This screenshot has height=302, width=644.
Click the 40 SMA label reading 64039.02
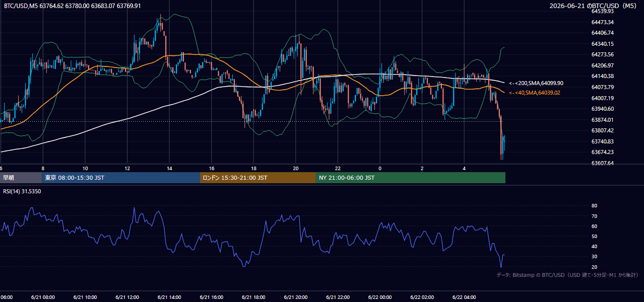(x=535, y=93)
